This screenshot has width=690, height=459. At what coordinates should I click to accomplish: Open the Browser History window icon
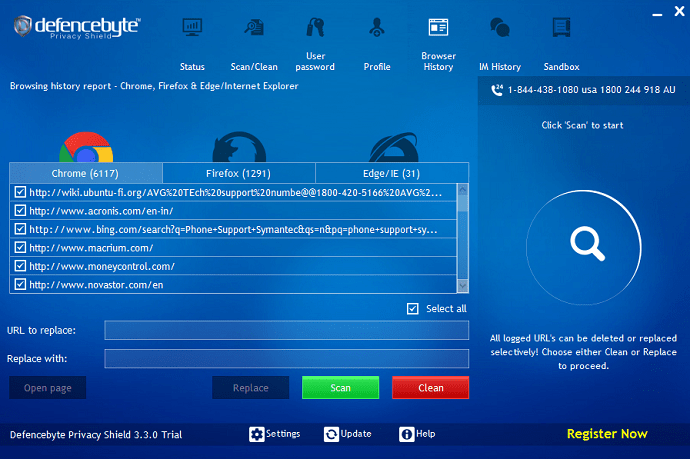click(438, 27)
